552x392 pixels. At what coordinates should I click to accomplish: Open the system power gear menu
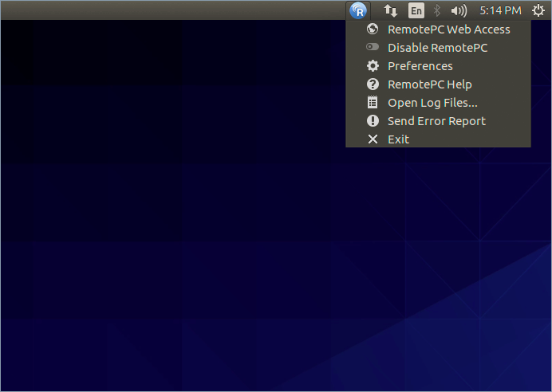coord(538,10)
